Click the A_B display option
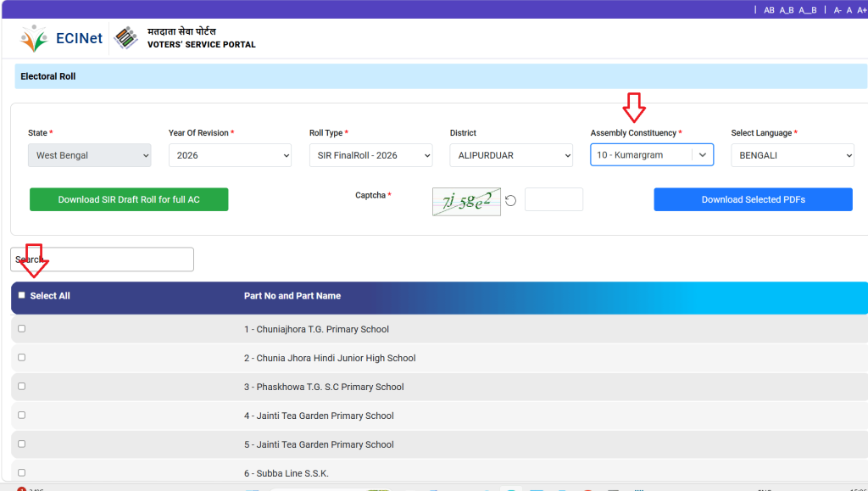Viewport: 868px width, 491px height. point(787,9)
